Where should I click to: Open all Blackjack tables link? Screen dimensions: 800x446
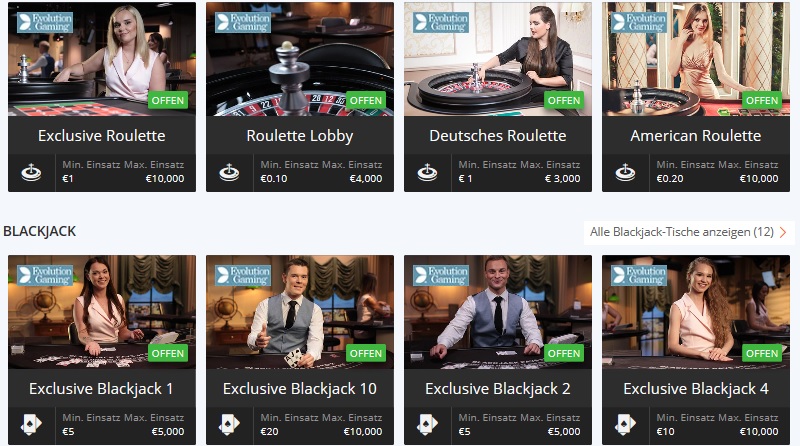(682, 232)
